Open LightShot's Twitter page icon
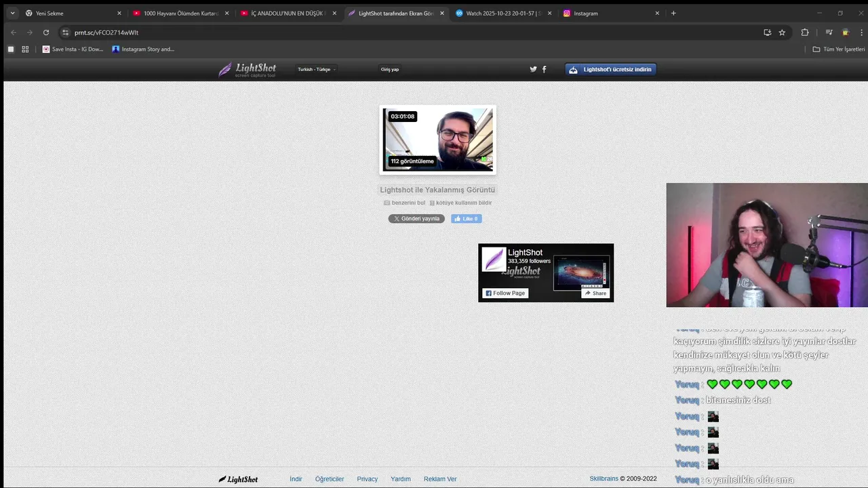This screenshot has width=868, height=488. tap(533, 69)
